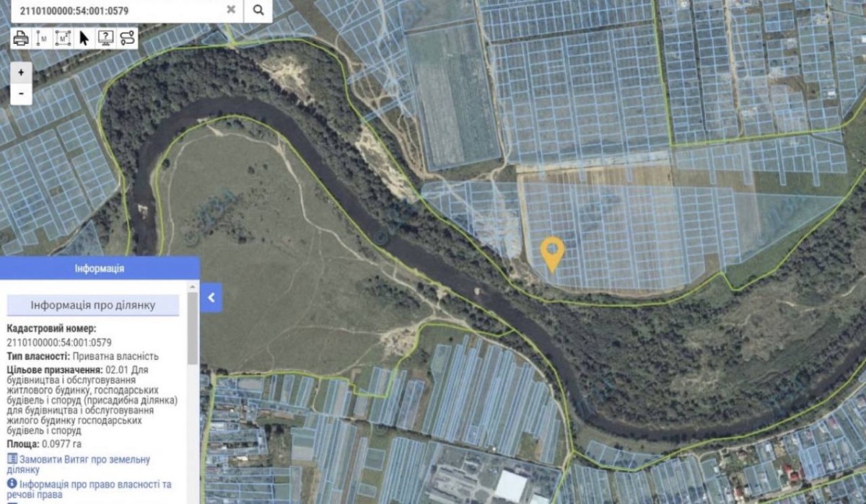Select the distance measurement tool
Image resolution: width=866 pixels, height=504 pixels.
43,38
